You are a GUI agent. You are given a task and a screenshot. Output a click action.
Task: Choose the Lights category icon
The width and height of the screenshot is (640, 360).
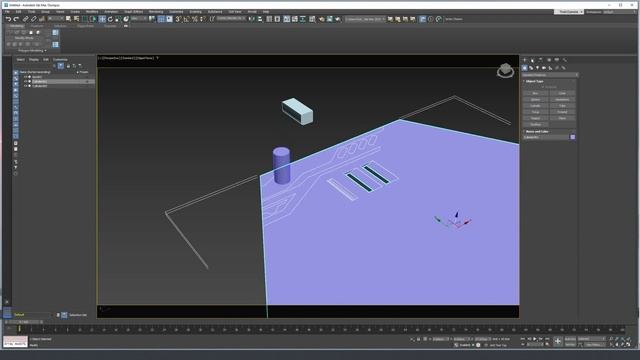[537, 68]
